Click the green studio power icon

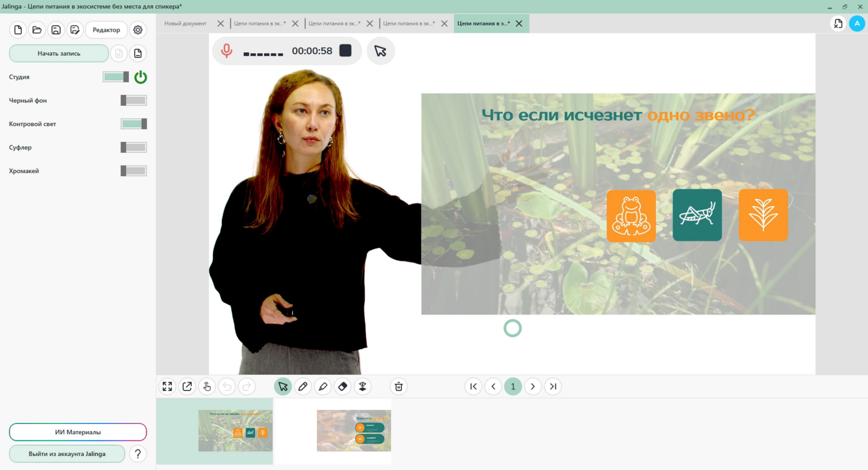[x=141, y=77]
